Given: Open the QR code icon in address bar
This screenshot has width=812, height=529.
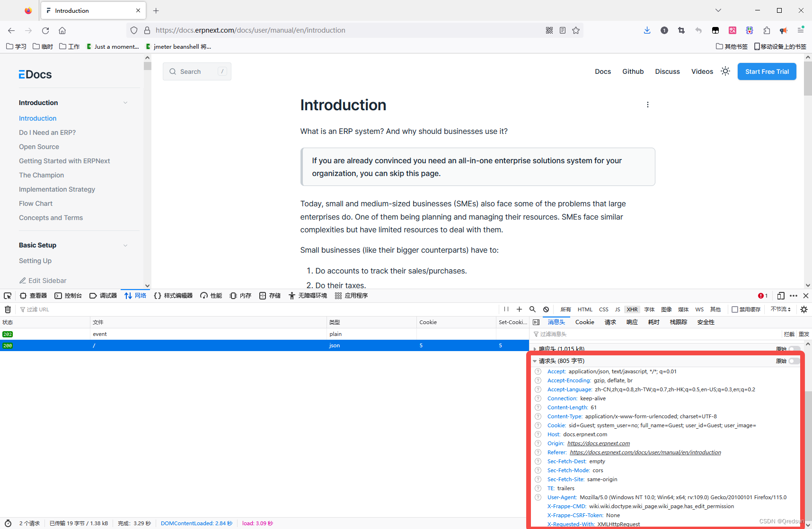Looking at the screenshot, I should [x=549, y=30].
